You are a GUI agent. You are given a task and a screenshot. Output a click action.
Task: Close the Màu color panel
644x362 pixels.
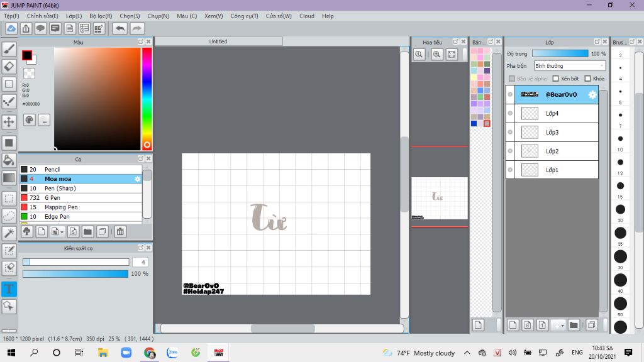[x=148, y=42]
